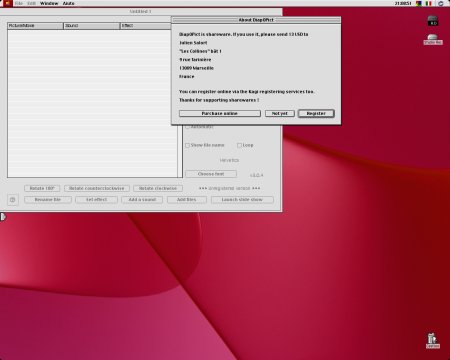
Task: Open the application switcher icon in the menu bar
Action: pyautogui.click(x=441, y=3)
